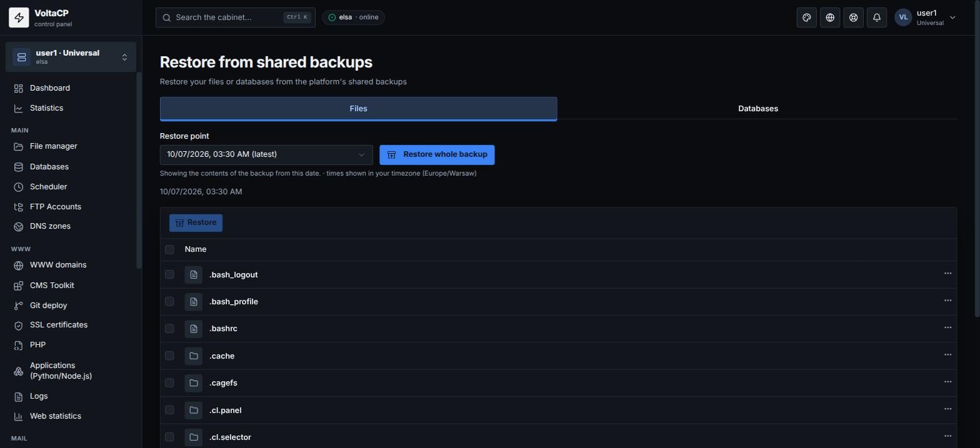This screenshot has height=448, width=980.
Task: Expand the user1 Universal account switcher
Action: coord(71,57)
